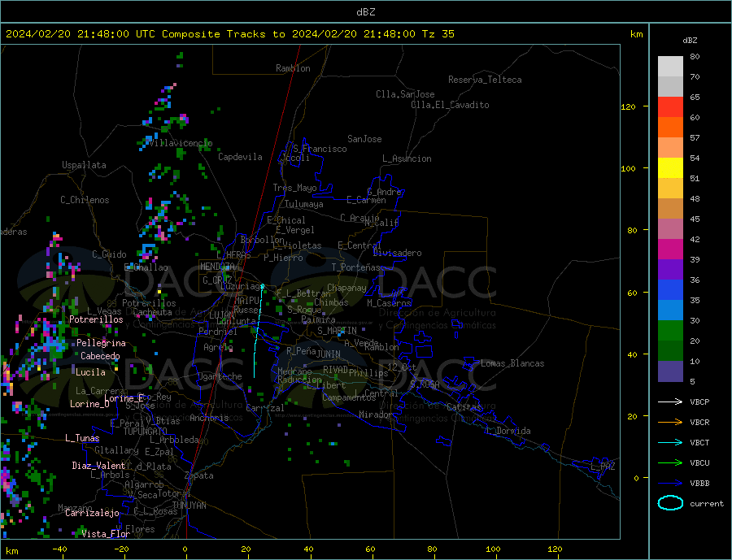Screen dimensions: 732x560
Task: Click the 120 km right axis tick
Action: (x=629, y=106)
